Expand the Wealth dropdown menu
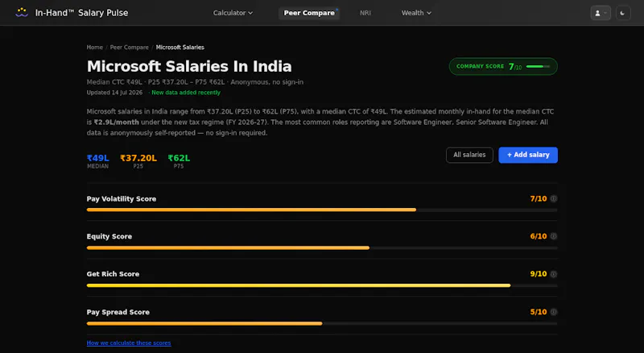The width and height of the screenshot is (644, 353). pyautogui.click(x=416, y=13)
